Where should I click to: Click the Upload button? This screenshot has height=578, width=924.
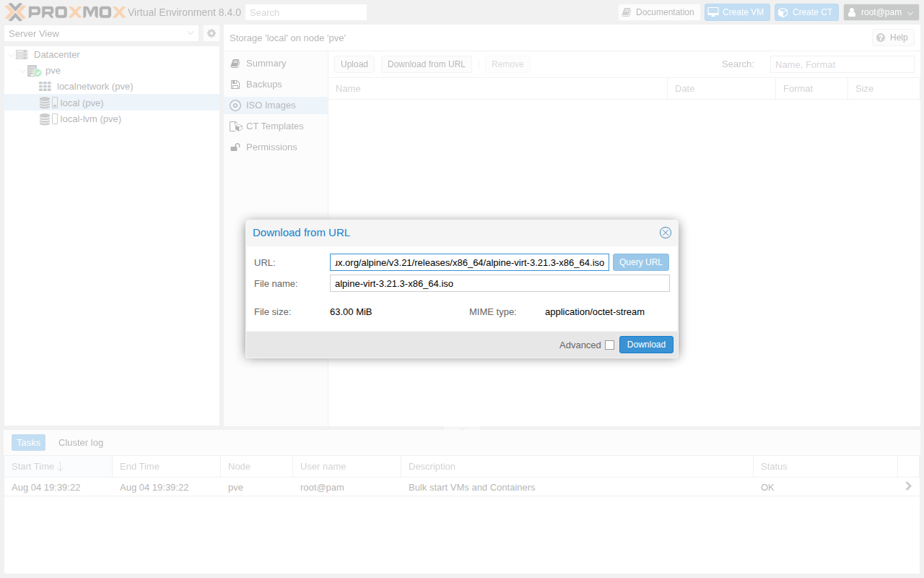[354, 64]
